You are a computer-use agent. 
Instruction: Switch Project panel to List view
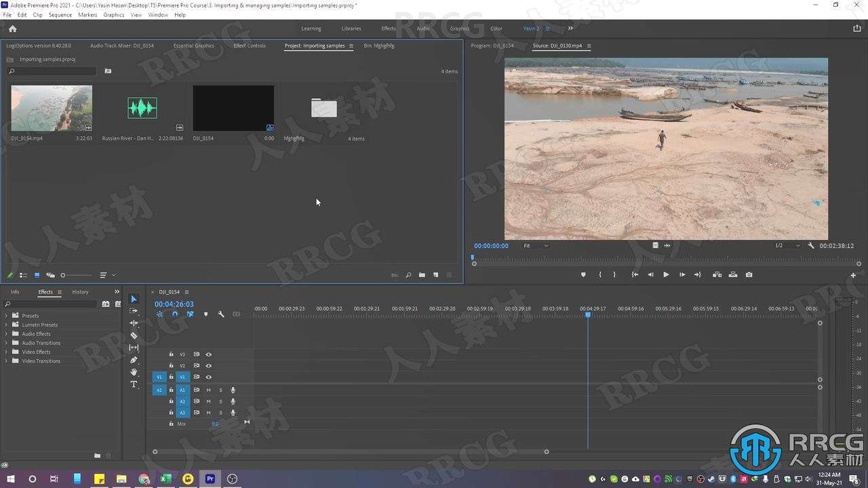click(x=23, y=275)
